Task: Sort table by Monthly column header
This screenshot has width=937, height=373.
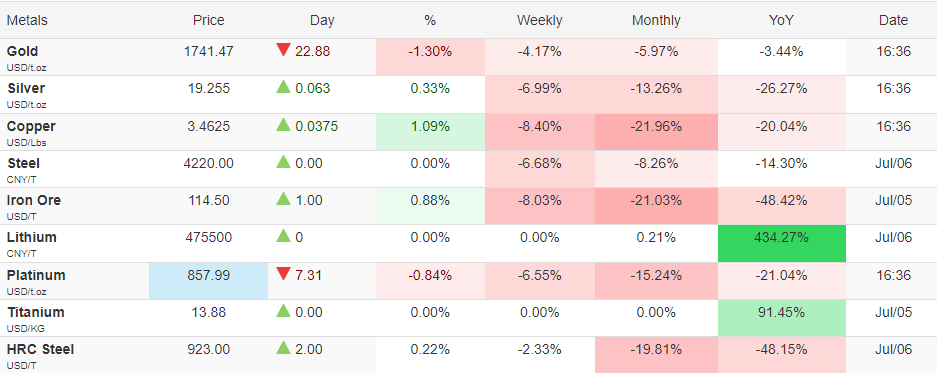Action: 656,20
